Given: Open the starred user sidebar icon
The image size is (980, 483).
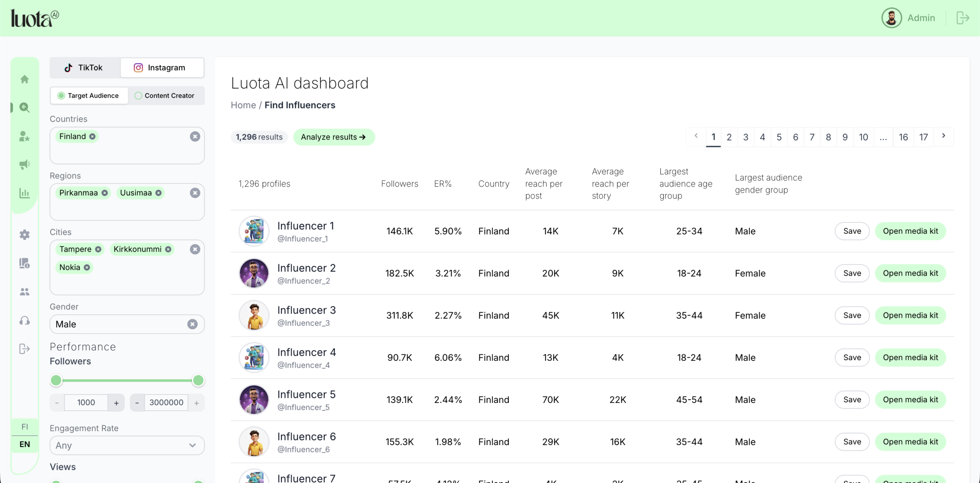Looking at the screenshot, I should click(x=24, y=136).
